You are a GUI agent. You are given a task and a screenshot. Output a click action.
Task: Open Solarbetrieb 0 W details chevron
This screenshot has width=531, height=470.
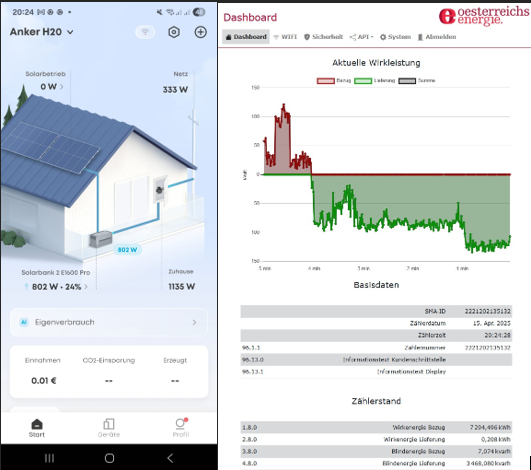[x=61, y=87]
